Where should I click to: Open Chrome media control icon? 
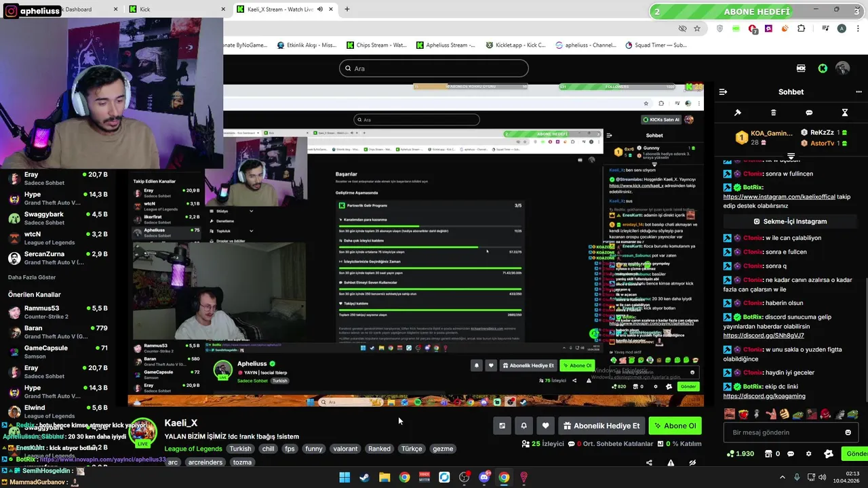pyautogui.click(x=825, y=28)
